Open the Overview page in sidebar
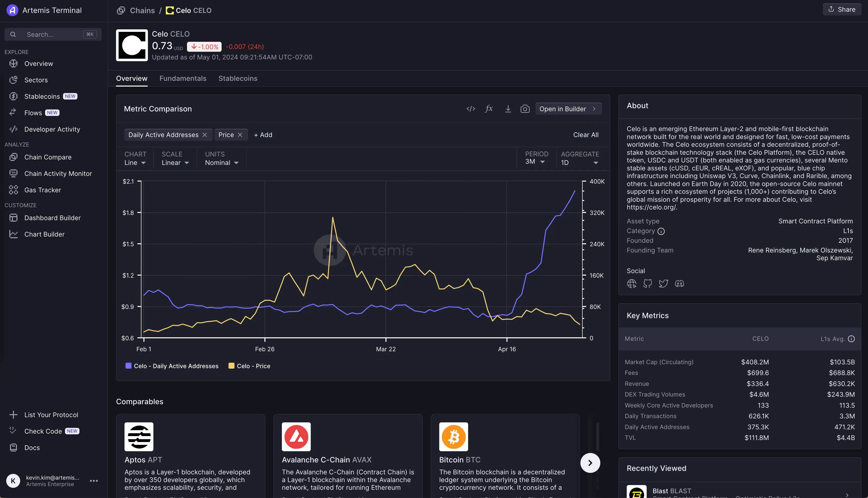868x498 pixels. coord(38,64)
